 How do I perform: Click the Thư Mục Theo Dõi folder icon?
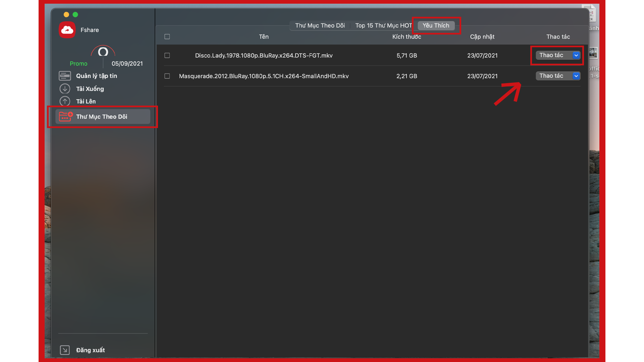click(x=66, y=116)
